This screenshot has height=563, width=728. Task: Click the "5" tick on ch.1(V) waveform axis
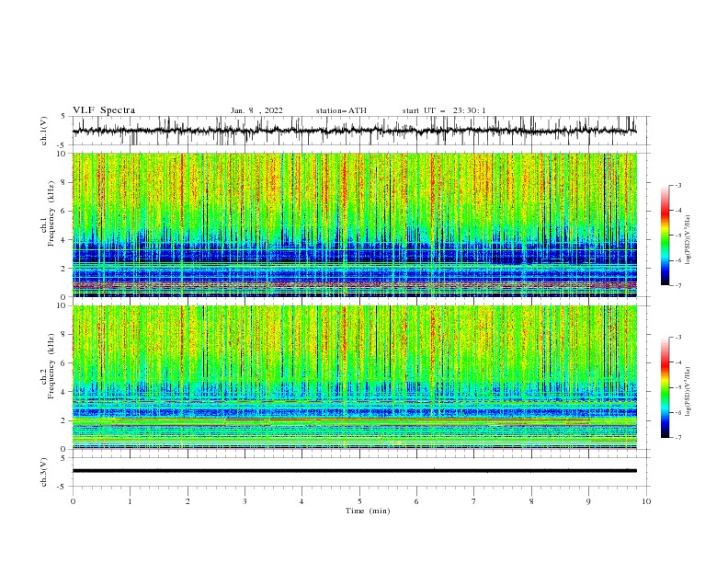click(x=64, y=117)
